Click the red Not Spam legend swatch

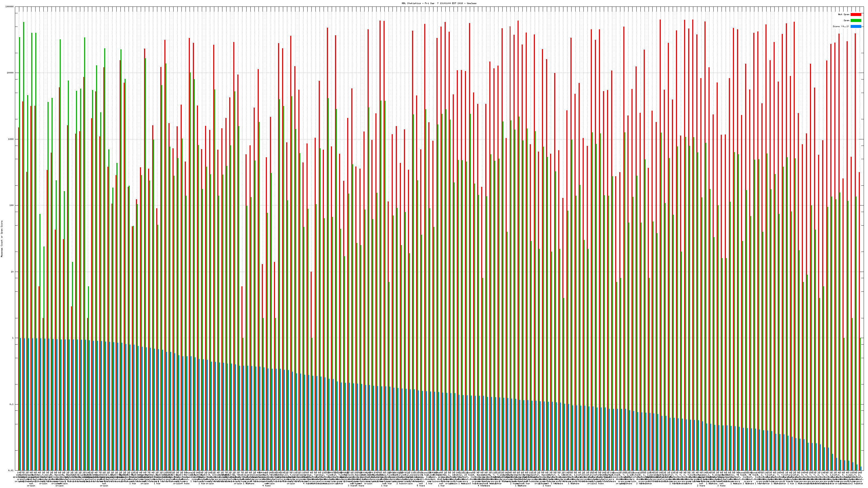[x=856, y=14]
